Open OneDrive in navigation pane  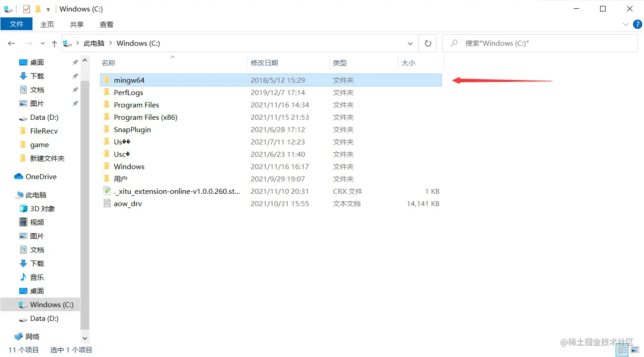coord(41,176)
